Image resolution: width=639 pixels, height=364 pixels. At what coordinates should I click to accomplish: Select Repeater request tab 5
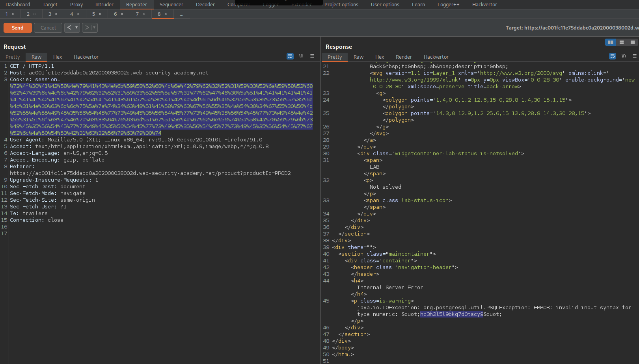(x=94, y=14)
